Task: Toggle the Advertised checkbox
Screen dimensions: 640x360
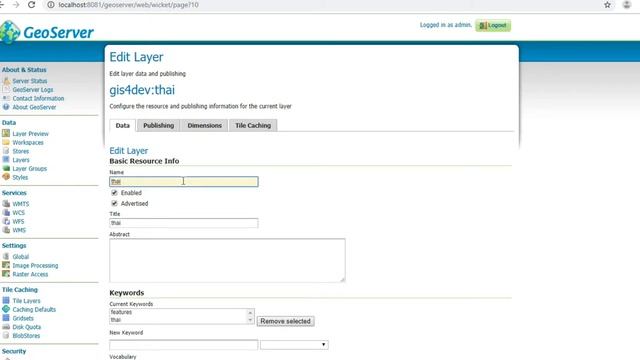Action: (x=114, y=203)
